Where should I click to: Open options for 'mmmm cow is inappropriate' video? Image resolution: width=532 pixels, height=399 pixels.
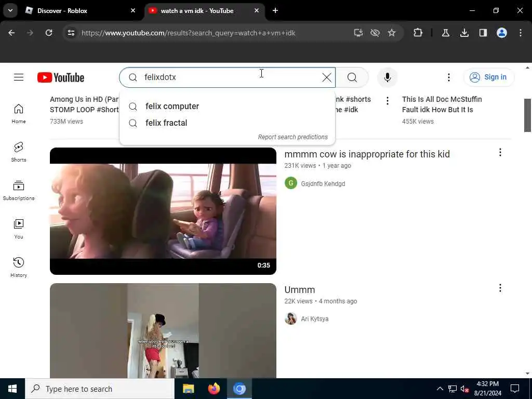tap(500, 152)
